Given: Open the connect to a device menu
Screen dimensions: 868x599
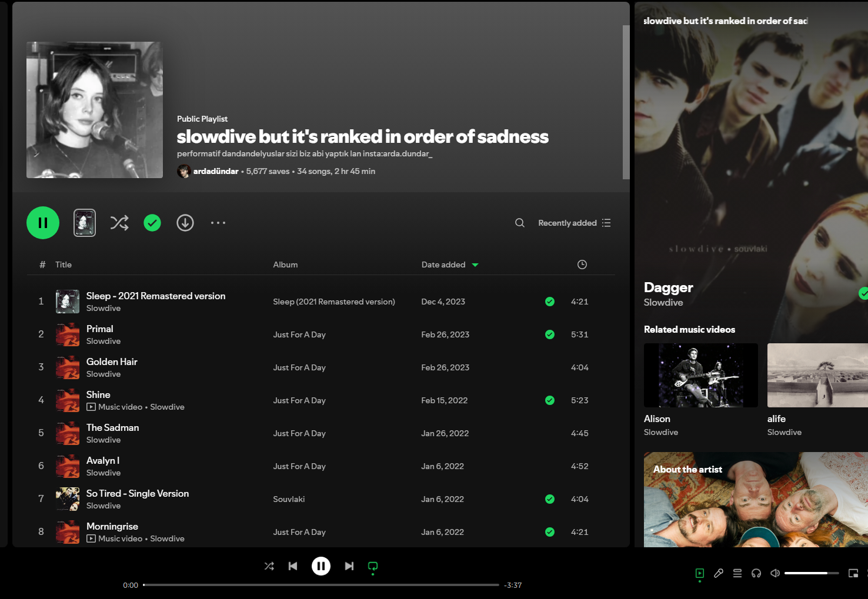Looking at the screenshot, I should 756,573.
